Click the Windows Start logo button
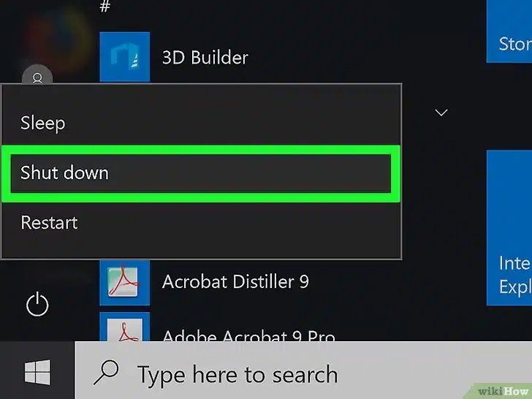This screenshot has width=532, height=399. point(37,374)
